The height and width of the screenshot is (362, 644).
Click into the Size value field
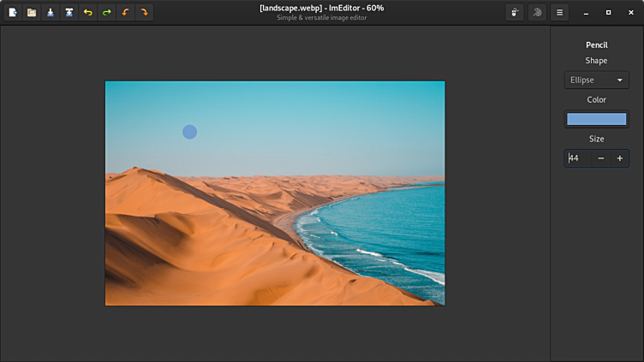tap(578, 158)
